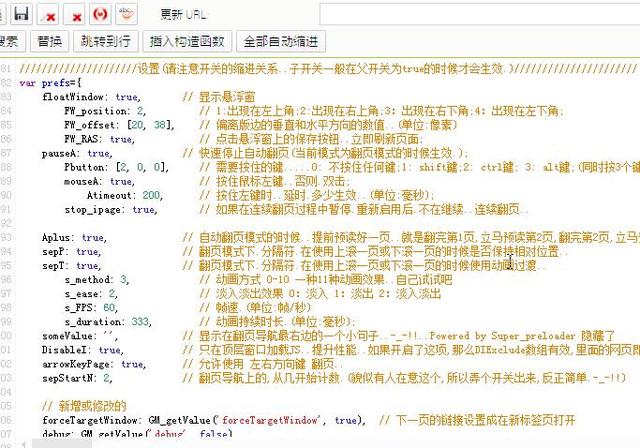Click 'Atimeout: 200,' in the code
Screen dimensions: 640x448
click(125, 195)
